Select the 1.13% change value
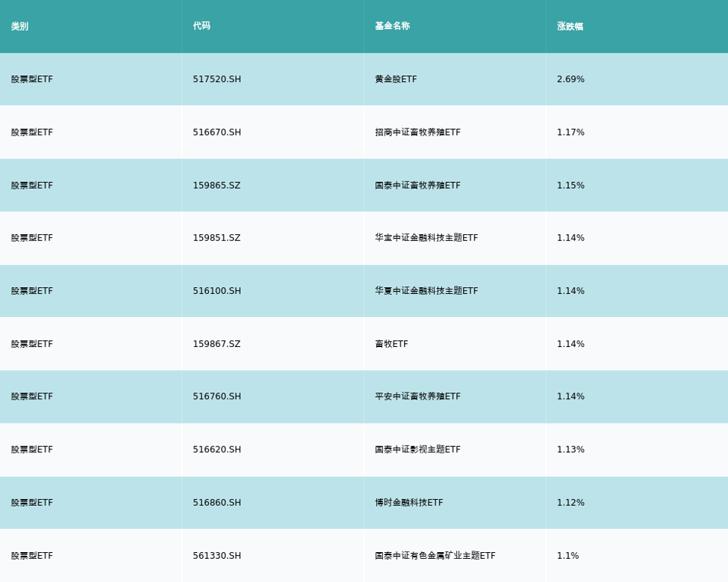Screen dimensions: 728x582 pos(570,449)
